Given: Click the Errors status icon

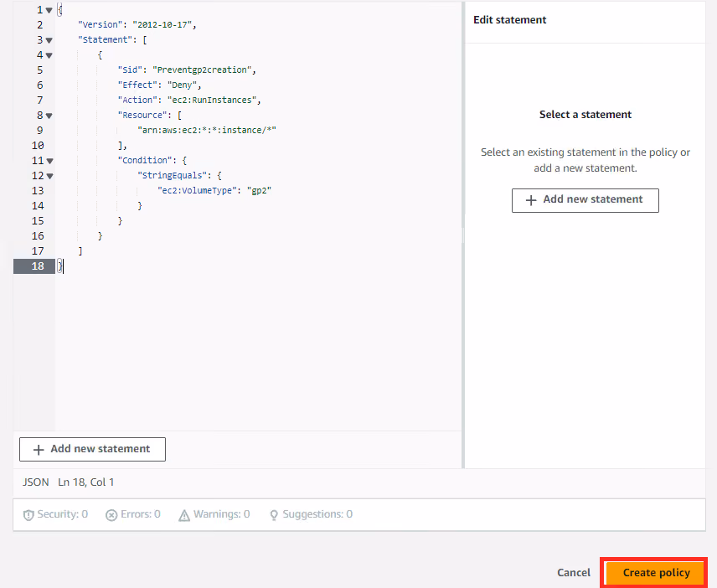Looking at the screenshot, I should coord(111,515).
